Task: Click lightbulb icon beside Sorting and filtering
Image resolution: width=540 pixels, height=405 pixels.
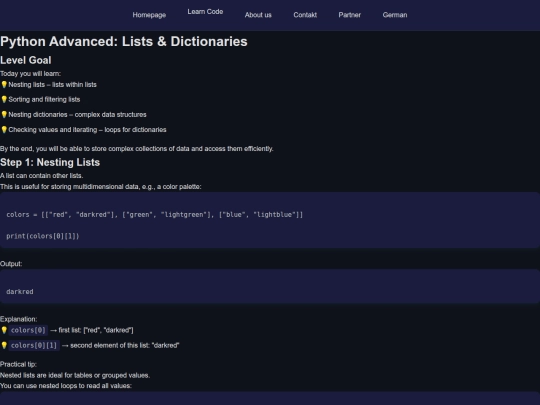Action: coord(4,100)
